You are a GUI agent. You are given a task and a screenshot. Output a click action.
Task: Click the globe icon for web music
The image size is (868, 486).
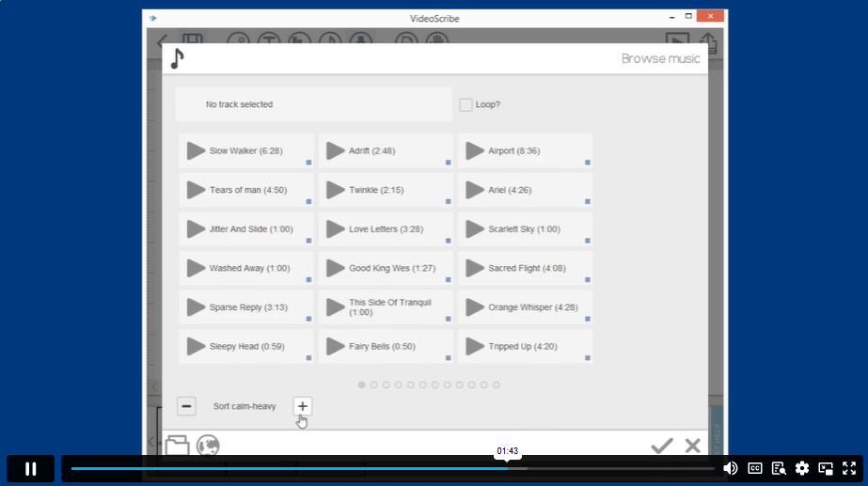(x=208, y=446)
